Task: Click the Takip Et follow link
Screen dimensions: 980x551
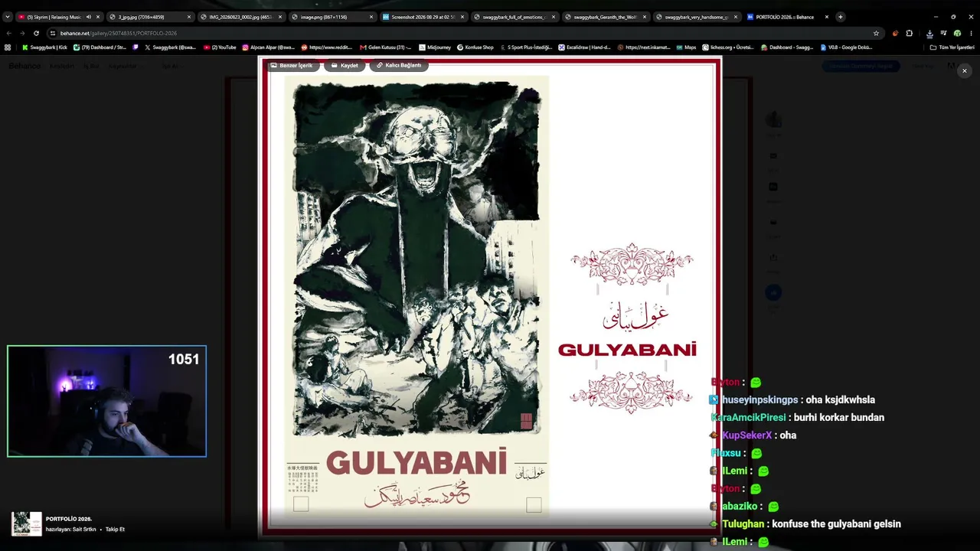Action: pyautogui.click(x=115, y=529)
